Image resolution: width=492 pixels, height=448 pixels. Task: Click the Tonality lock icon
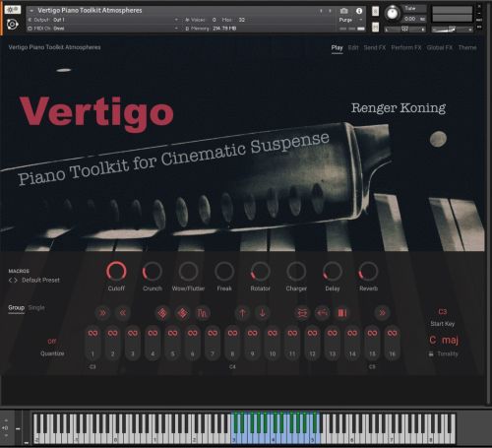(x=431, y=353)
